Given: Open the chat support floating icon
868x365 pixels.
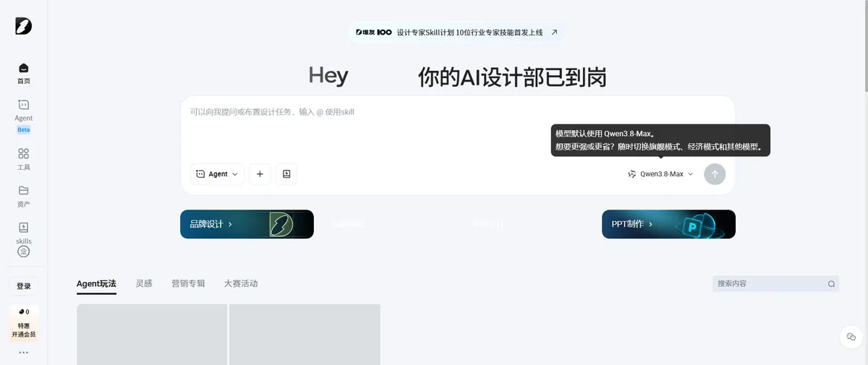Looking at the screenshot, I should point(851,337).
